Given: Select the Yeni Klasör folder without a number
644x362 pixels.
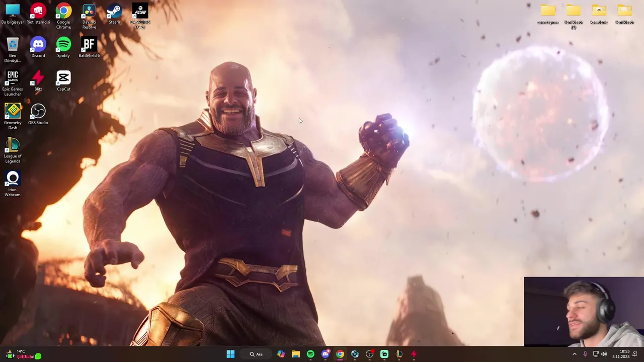Looking at the screenshot, I should click(x=624, y=14).
